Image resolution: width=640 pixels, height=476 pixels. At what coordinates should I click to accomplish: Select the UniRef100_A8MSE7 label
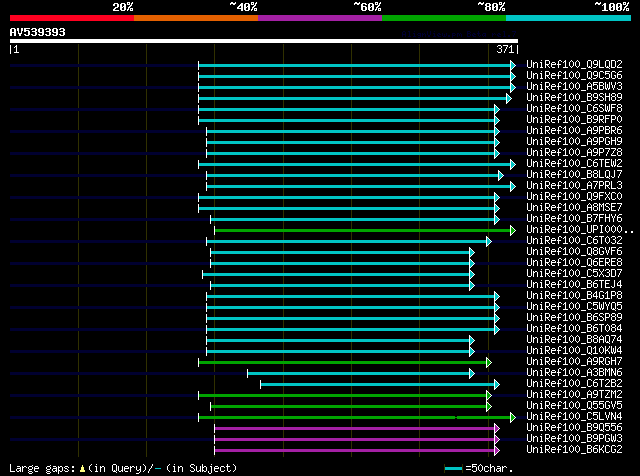[x=574, y=208]
